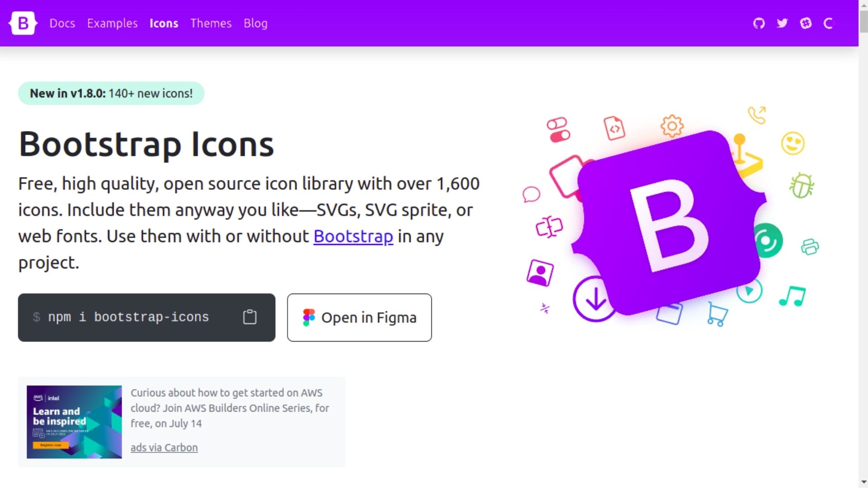Expand the Themes navigation menu
The width and height of the screenshot is (868, 488).
coord(211,23)
